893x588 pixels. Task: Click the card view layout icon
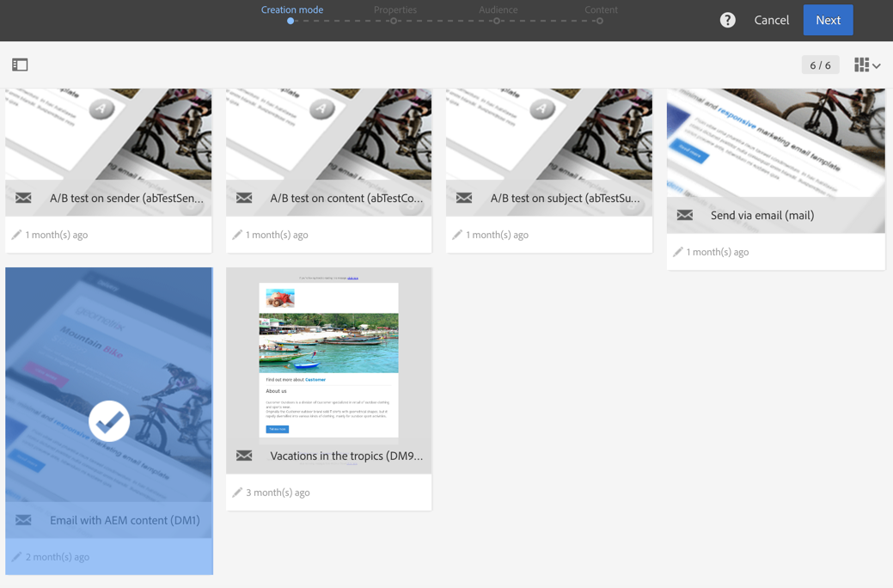[860, 64]
